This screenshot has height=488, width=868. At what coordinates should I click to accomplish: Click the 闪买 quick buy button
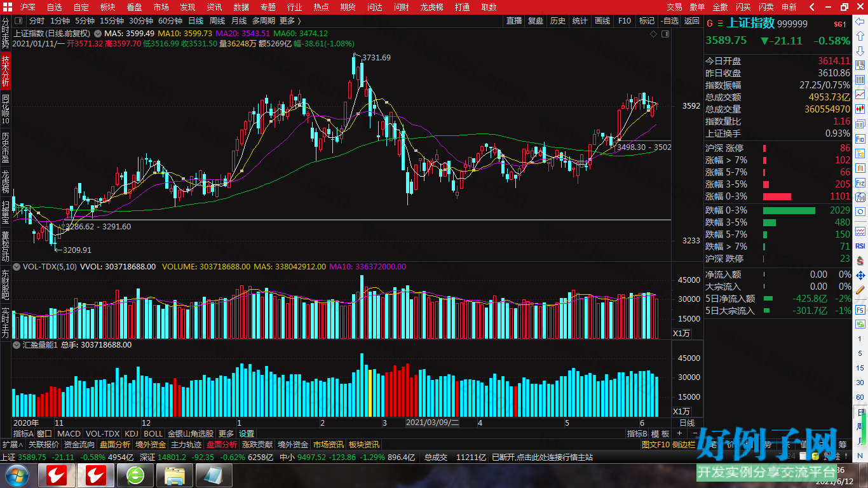pos(743,7)
